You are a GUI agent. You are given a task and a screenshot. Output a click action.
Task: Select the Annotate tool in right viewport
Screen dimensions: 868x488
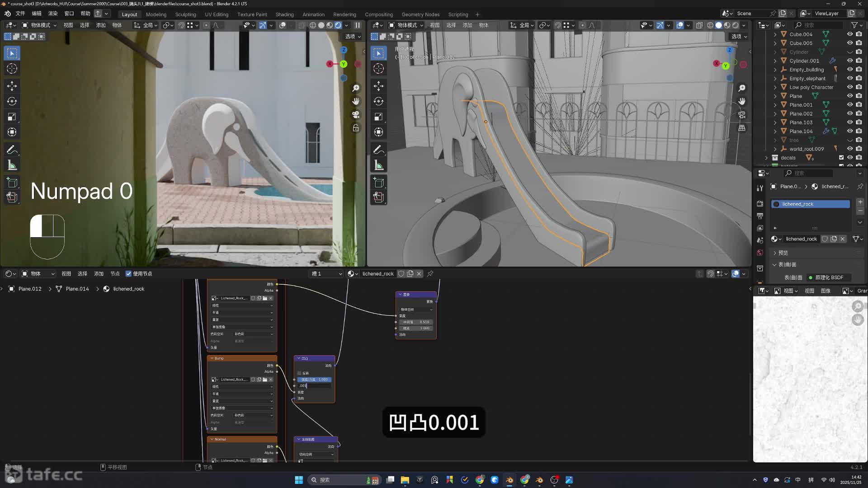[379, 150]
